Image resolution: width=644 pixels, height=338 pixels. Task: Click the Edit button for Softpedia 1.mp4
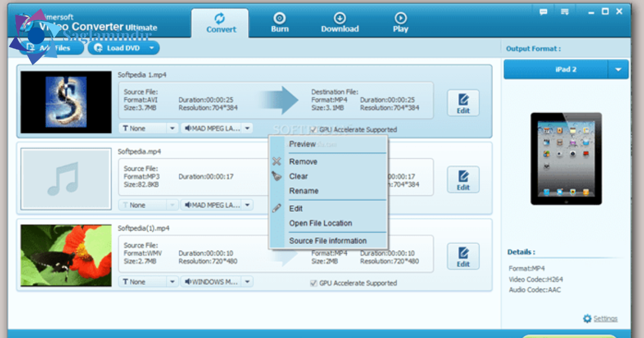pos(463,103)
